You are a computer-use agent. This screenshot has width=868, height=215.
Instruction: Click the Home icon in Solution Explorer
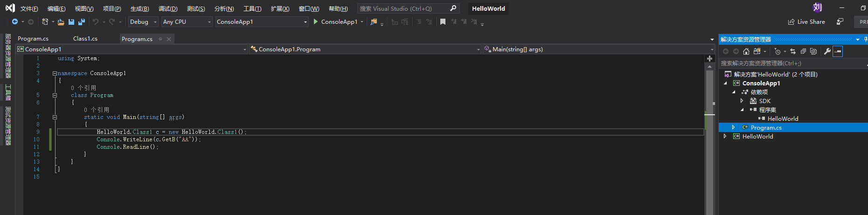(746, 51)
